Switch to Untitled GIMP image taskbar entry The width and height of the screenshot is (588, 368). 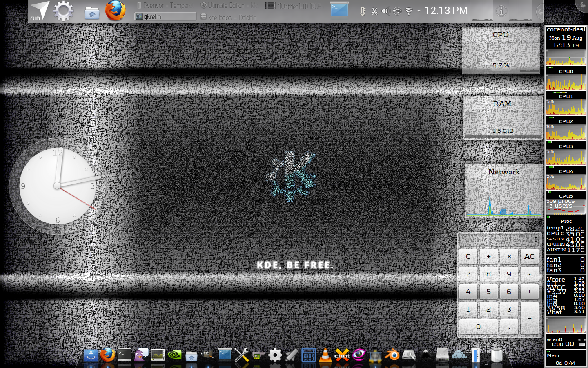[x=293, y=6]
